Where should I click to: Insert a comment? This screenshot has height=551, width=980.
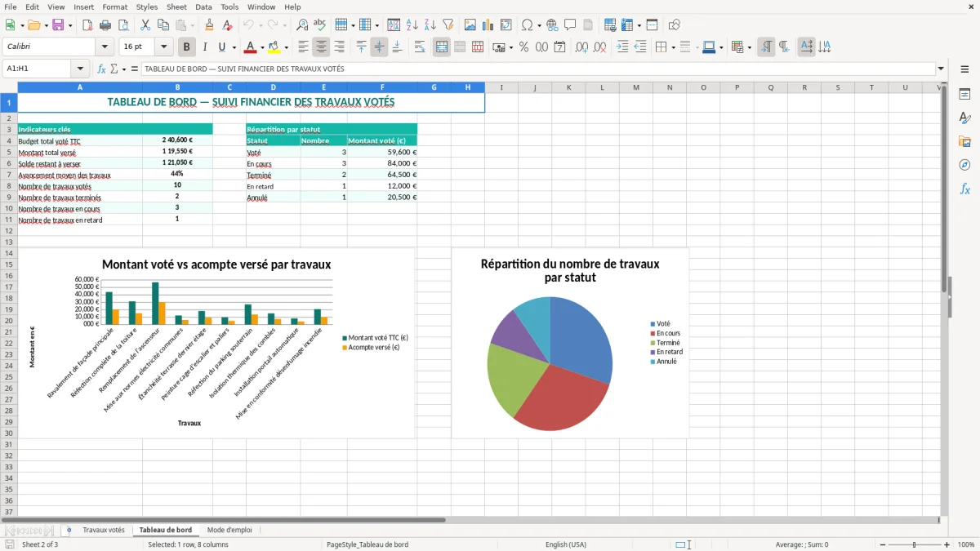click(570, 25)
